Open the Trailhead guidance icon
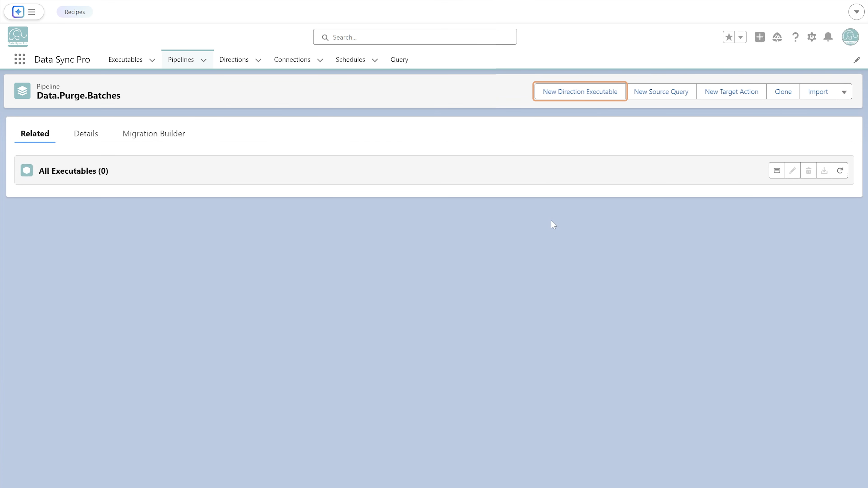Image resolution: width=868 pixels, height=488 pixels. pyautogui.click(x=777, y=37)
